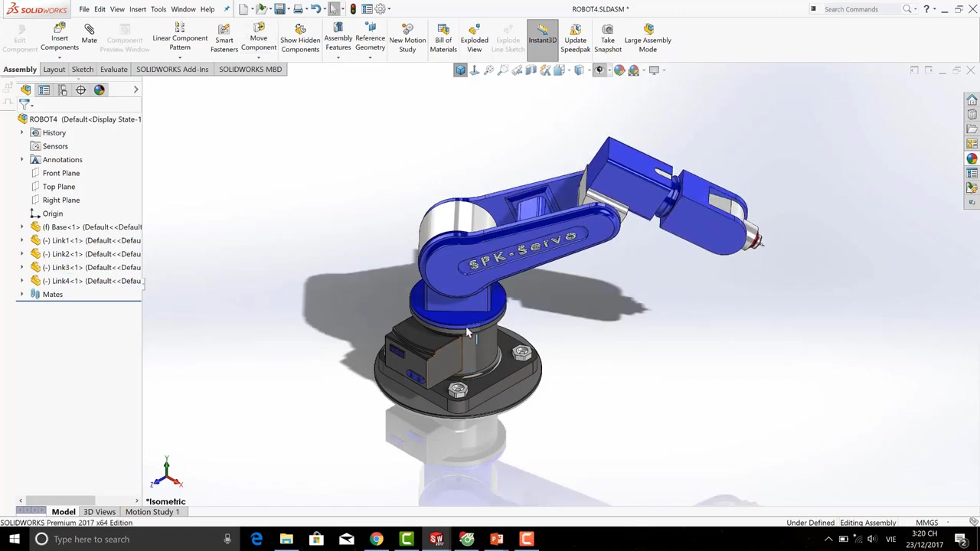Click Insert Components tool
The height and width of the screenshot is (551, 980).
[x=59, y=38]
